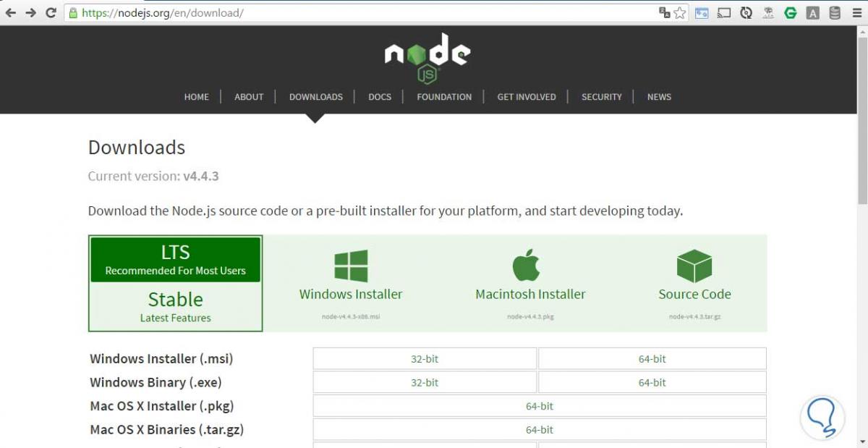868x448 pixels.
Task: Reload the page with the refresh icon
Action: click(51, 12)
